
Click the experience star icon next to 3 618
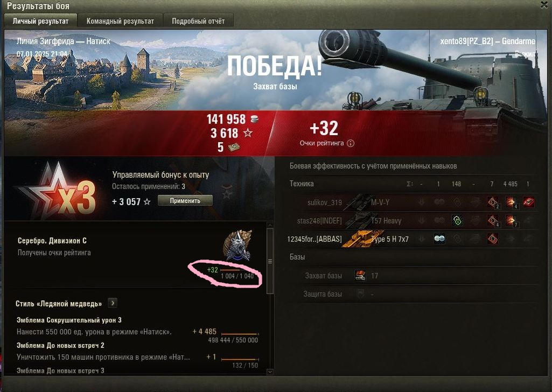tap(248, 133)
